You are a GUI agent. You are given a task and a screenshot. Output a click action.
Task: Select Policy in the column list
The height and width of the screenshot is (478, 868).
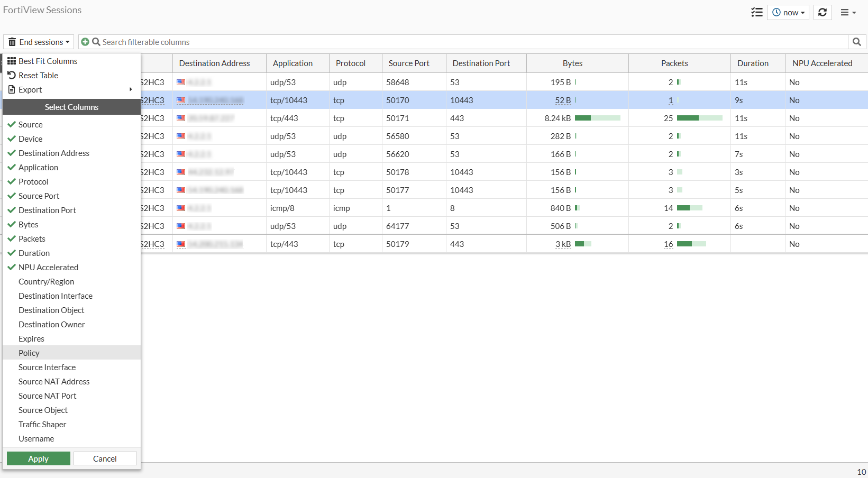pyautogui.click(x=29, y=353)
